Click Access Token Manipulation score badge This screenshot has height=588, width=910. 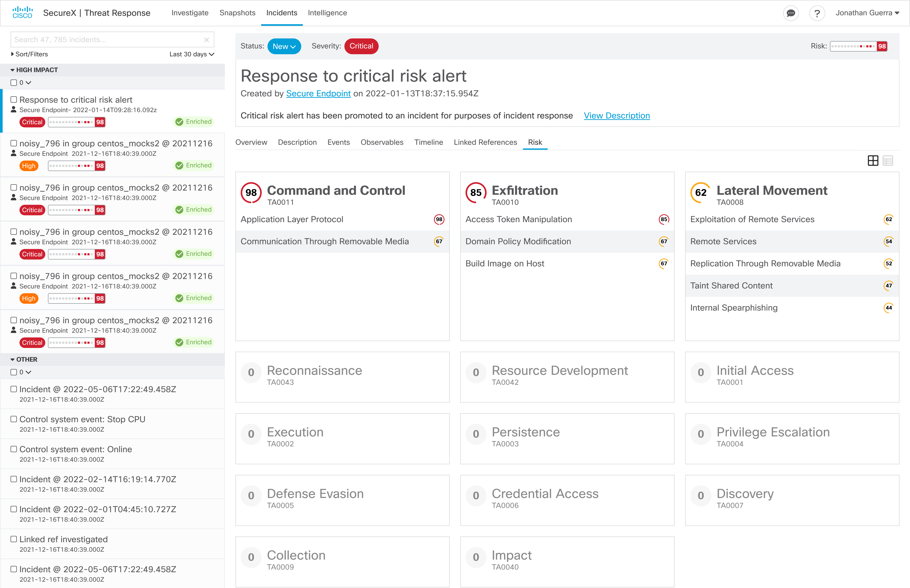point(664,220)
